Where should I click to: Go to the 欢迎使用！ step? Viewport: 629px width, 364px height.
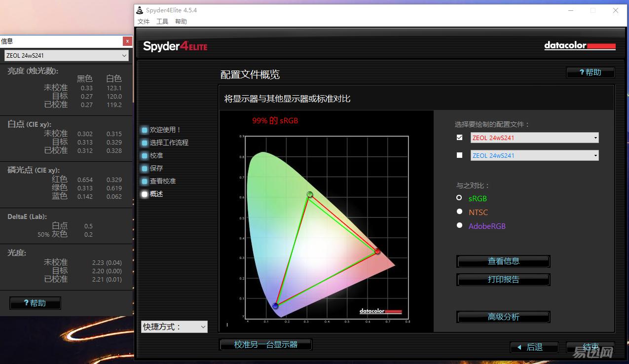[x=166, y=130]
